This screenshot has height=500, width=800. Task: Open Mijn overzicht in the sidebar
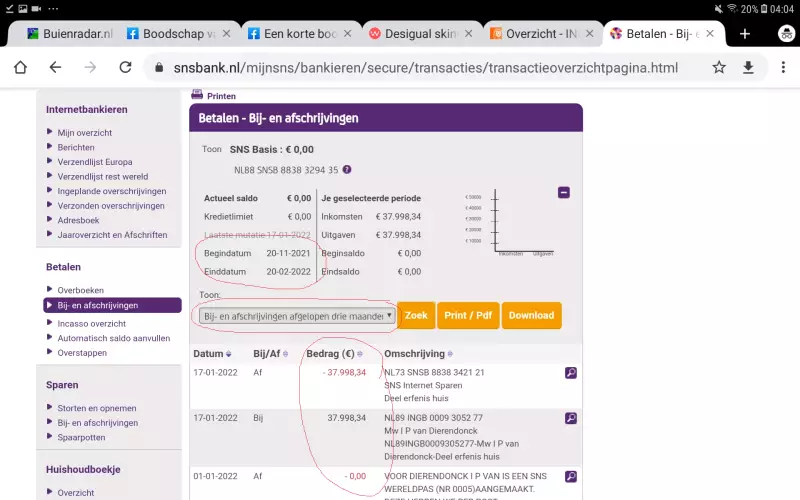(x=85, y=133)
